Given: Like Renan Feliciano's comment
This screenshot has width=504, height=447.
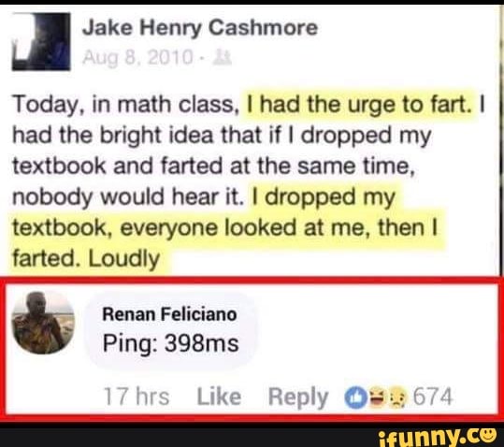Looking at the screenshot, I should click(219, 397).
